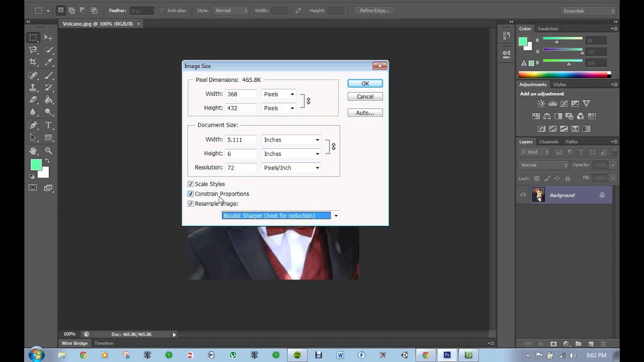Uncheck Scale Styles checkbox
The height and width of the screenshot is (362, 644).
tap(191, 184)
